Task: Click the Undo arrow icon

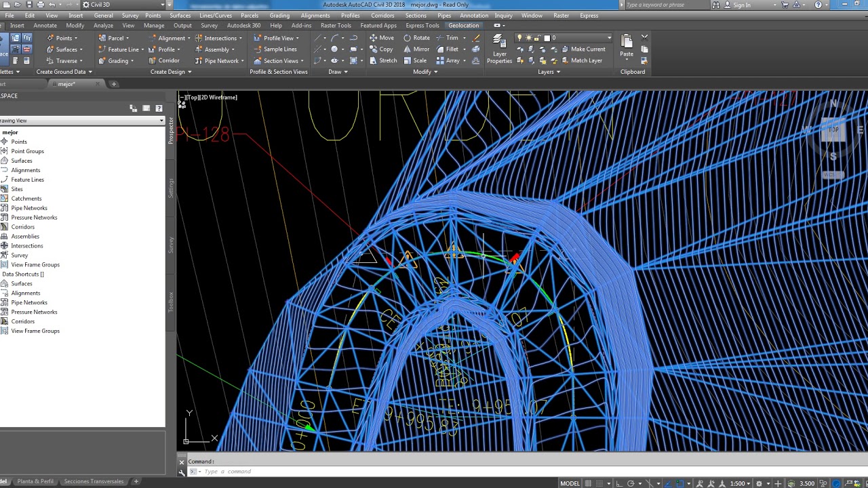Action: point(52,5)
